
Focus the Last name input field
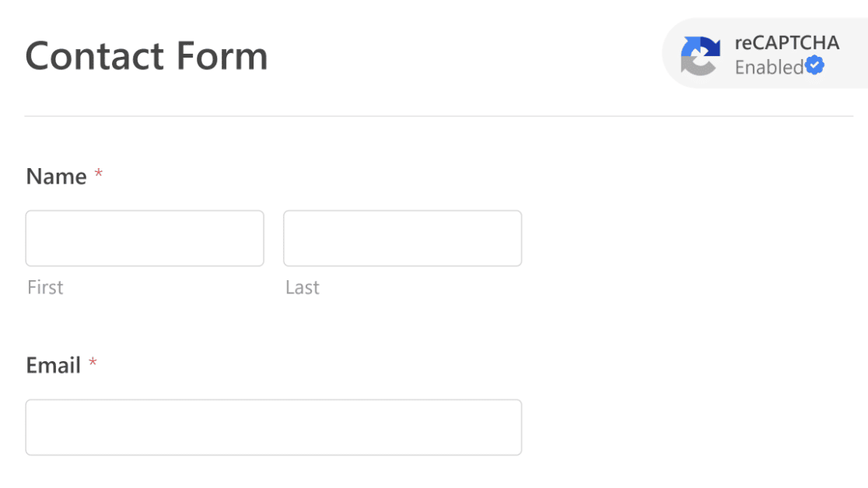pyautogui.click(x=402, y=238)
